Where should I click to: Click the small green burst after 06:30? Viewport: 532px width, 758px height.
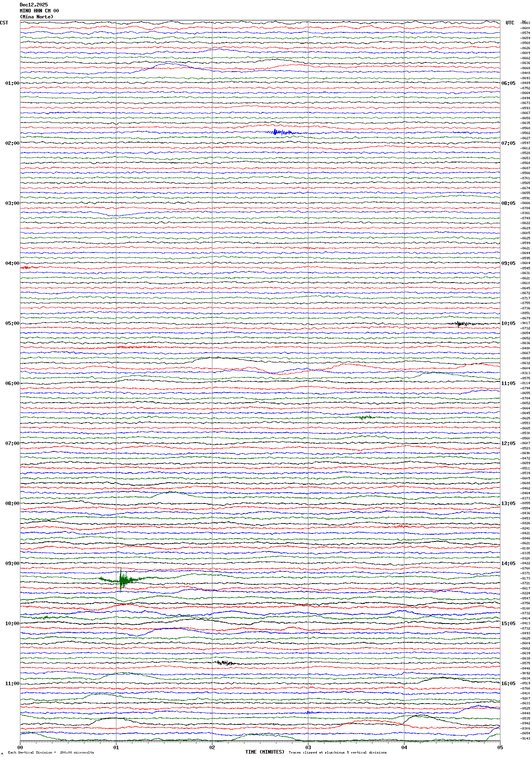point(366,417)
